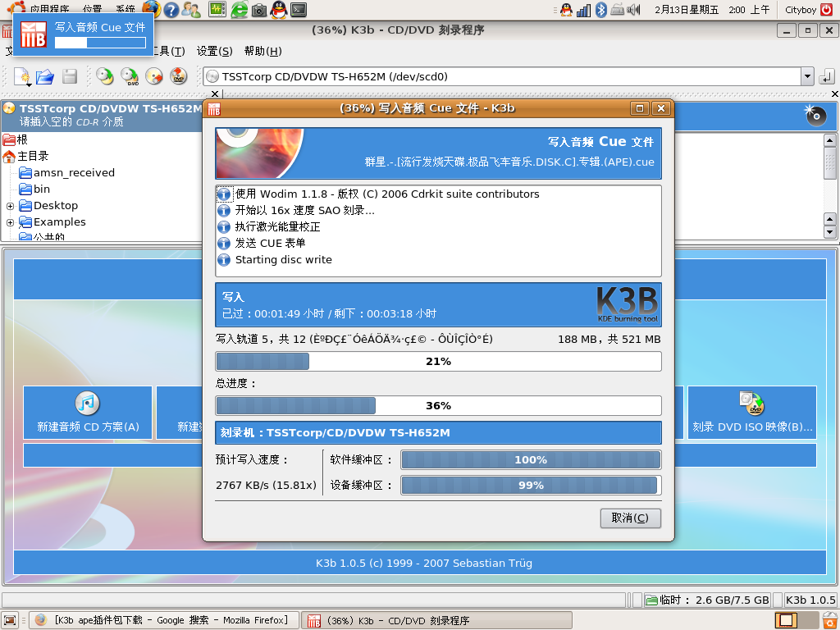Image resolution: width=840 pixels, height=630 pixels.
Task: Click the 软件缓冲区 bar at 100%
Action: [531, 459]
